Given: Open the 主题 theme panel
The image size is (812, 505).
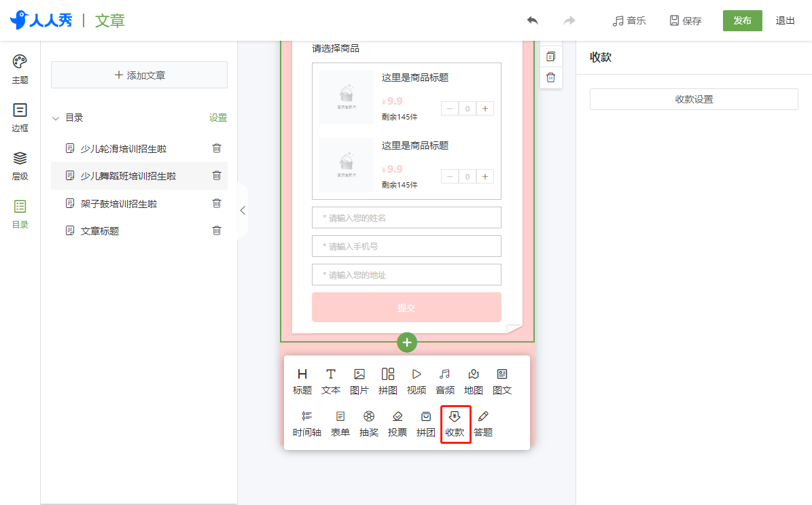Looking at the screenshot, I should [x=20, y=69].
